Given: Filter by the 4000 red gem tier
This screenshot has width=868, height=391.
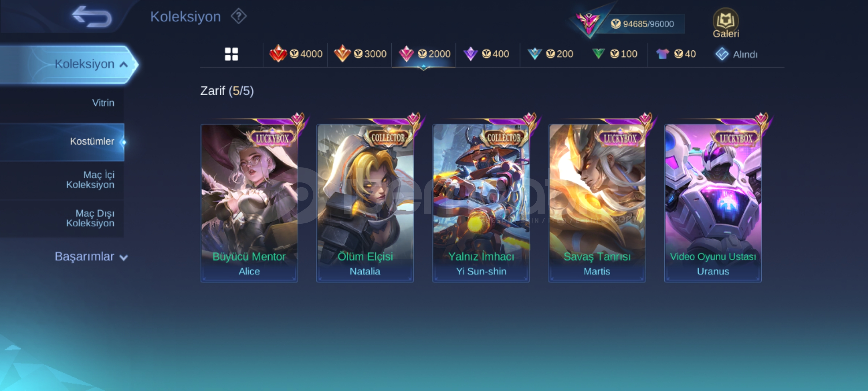Looking at the screenshot, I should (x=296, y=54).
